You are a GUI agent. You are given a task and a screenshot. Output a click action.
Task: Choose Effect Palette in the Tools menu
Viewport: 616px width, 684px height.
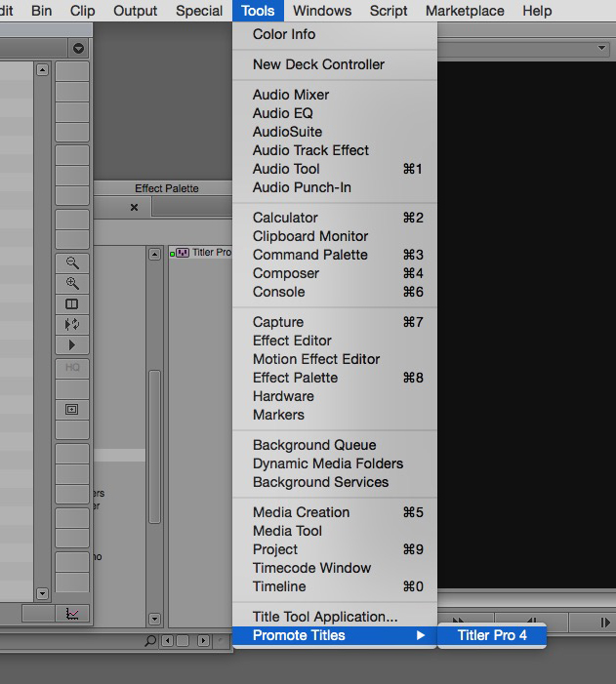pyautogui.click(x=335, y=378)
